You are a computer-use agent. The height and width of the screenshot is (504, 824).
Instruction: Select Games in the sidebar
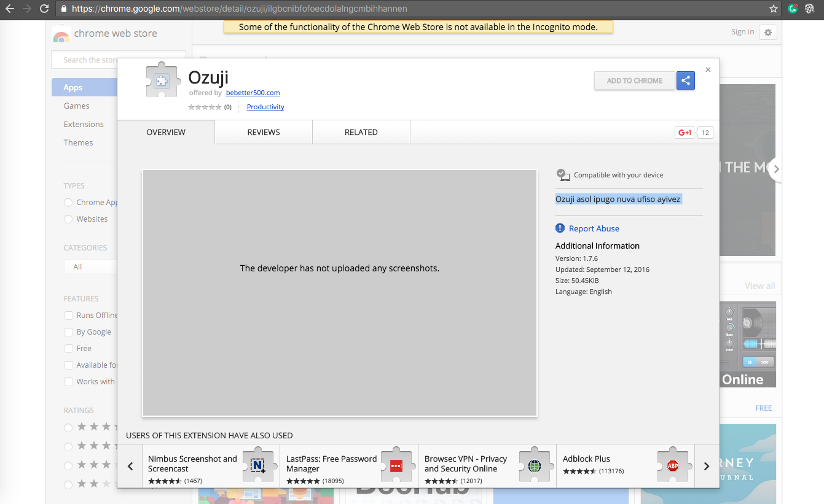click(x=76, y=106)
